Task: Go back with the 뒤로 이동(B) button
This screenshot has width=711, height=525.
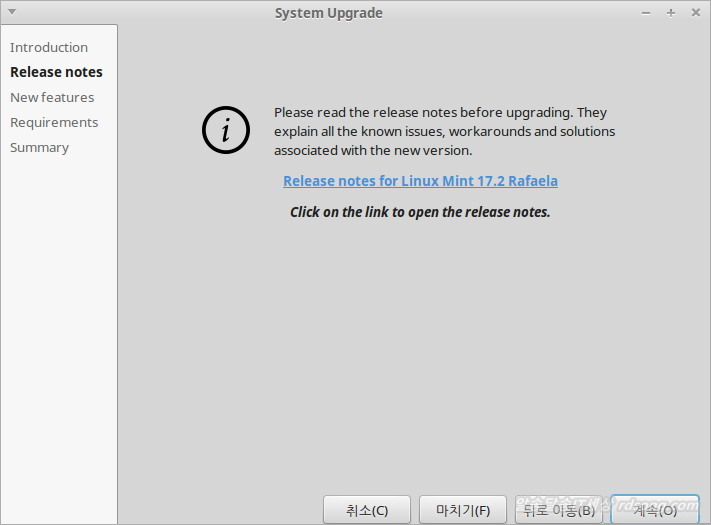Action: 559,510
